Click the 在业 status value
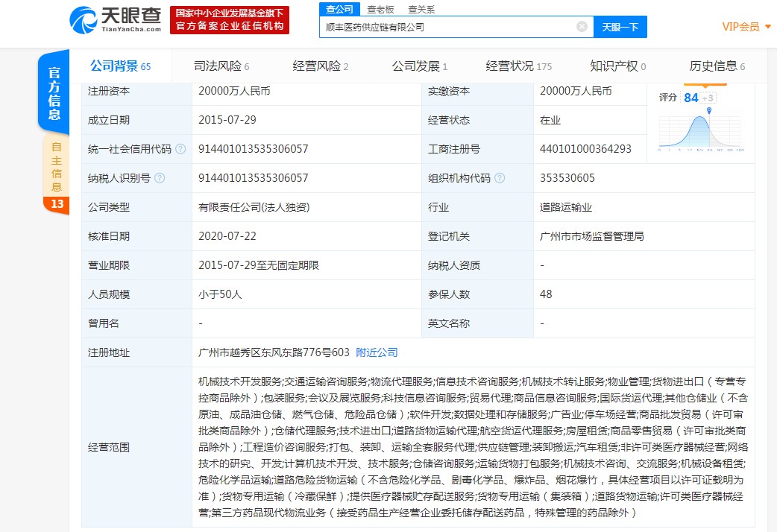The image size is (777, 532). click(x=550, y=120)
